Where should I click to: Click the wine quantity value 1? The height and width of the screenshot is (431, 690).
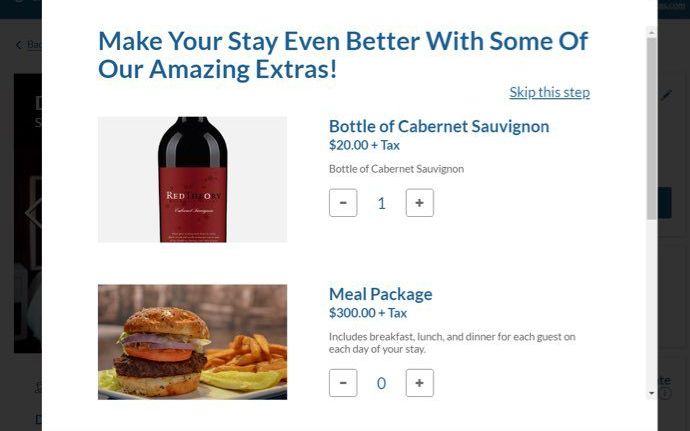click(x=381, y=203)
